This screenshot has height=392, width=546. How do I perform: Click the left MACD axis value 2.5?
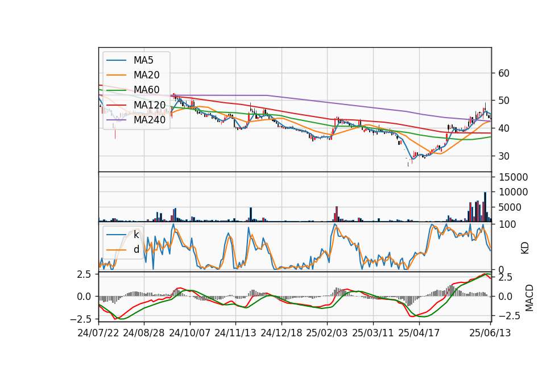[84, 274]
